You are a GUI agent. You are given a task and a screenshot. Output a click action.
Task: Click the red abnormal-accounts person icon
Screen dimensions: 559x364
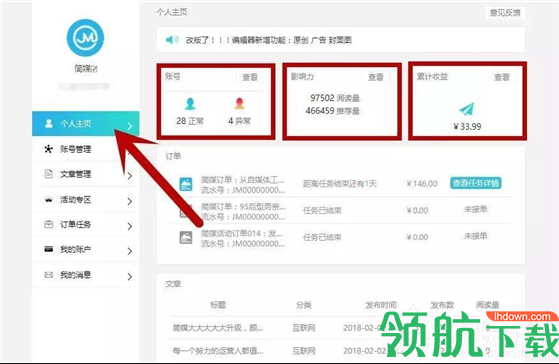(x=239, y=103)
